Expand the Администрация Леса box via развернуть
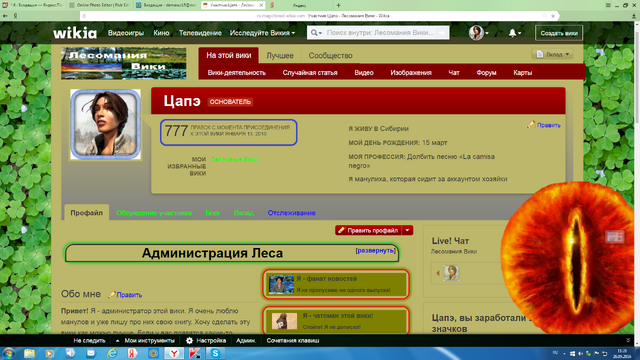This screenshot has height=360, width=640. 375,251
